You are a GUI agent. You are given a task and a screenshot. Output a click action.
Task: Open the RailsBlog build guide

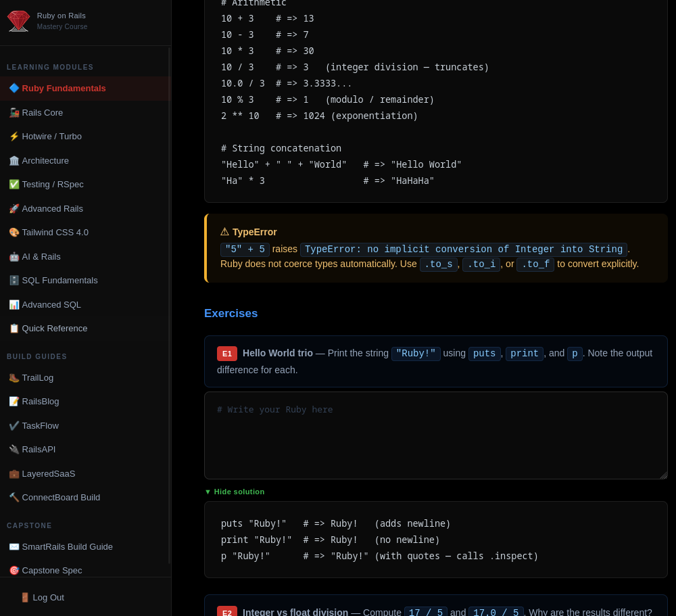click(x=85, y=401)
